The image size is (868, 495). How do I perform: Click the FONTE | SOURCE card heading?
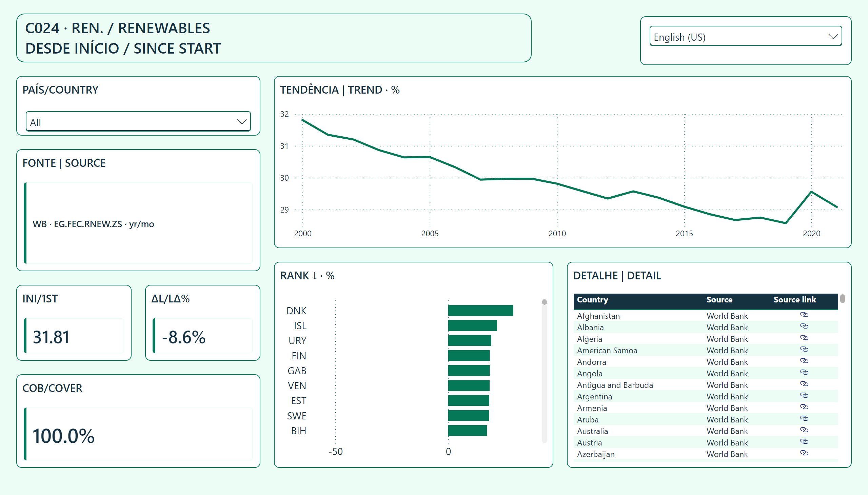(x=64, y=163)
